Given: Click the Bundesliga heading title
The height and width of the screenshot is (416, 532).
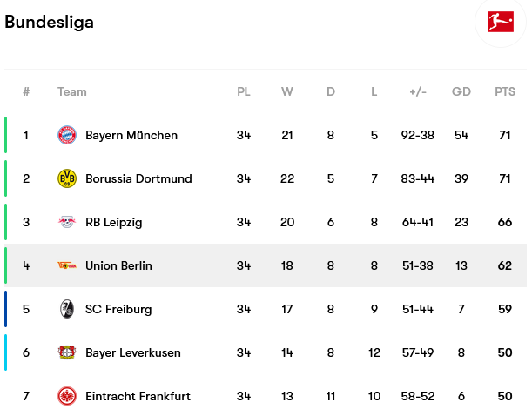Looking at the screenshot, I should [x=50, y=22].
